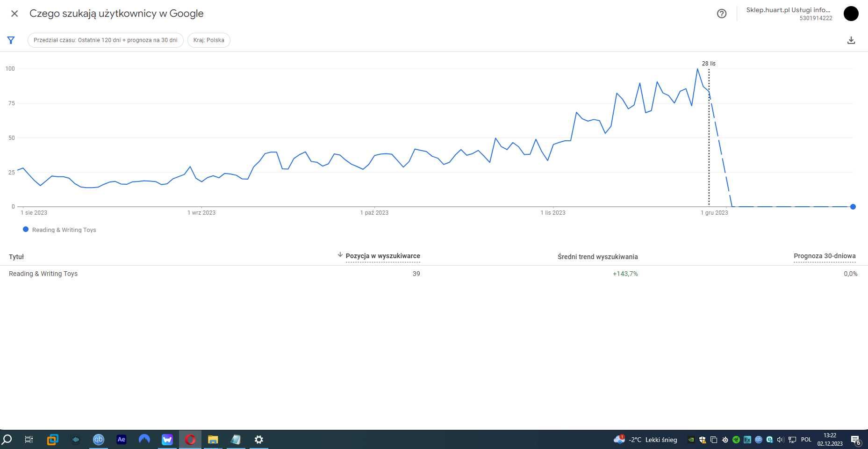Open the purple W app on the taskbar

pyautogui.click(x=167, y=440)
